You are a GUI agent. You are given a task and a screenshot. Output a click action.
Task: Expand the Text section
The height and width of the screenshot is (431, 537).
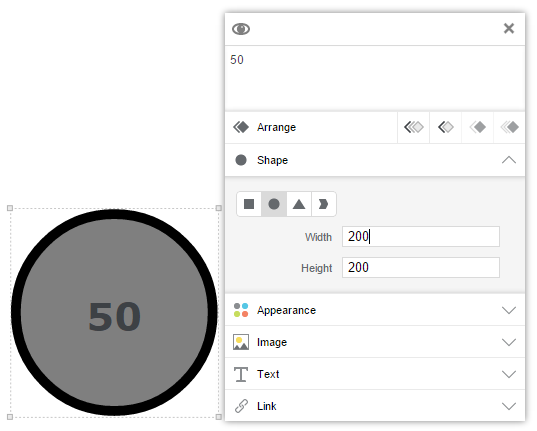pos(375,374)
